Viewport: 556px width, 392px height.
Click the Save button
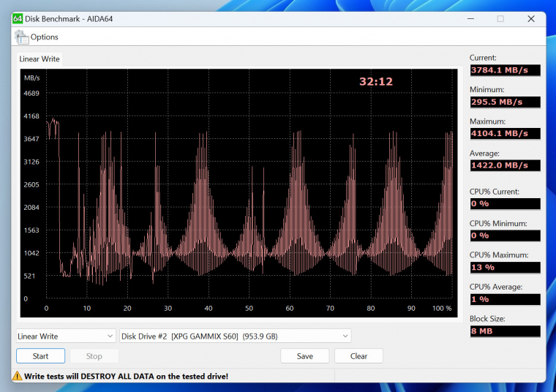click(x=304, y=356)
